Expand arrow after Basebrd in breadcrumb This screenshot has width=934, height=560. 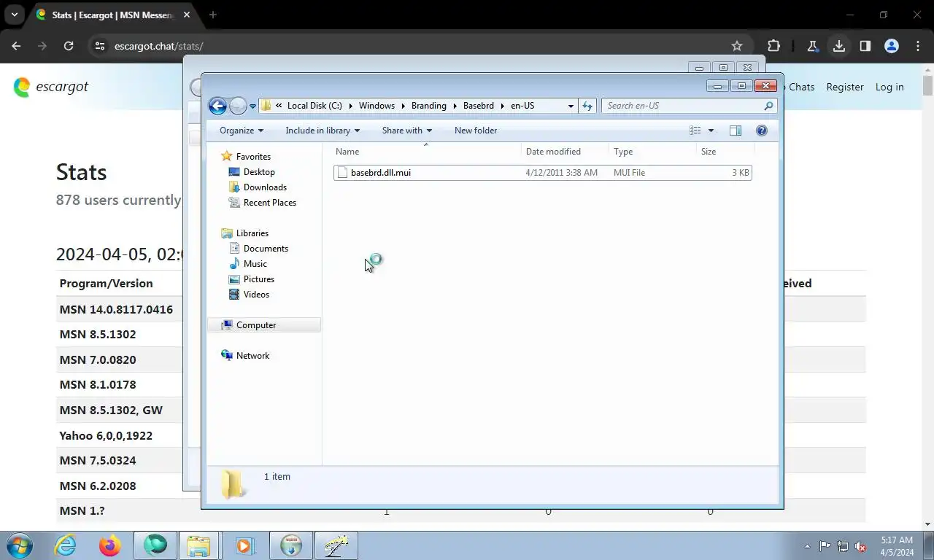point(502,106)
